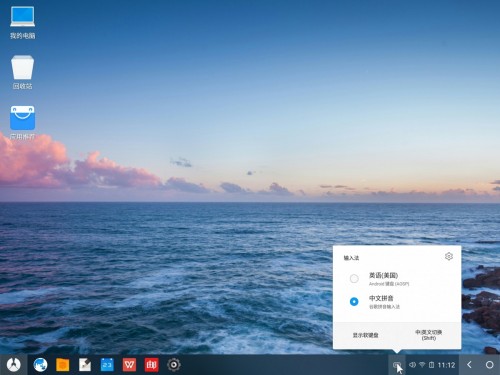
Task: Open the Wi-Fi network panel in tray
Action: (x=422, y=365)
